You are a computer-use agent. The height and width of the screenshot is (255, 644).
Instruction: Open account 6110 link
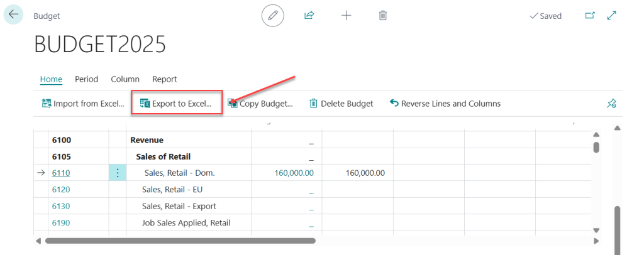(61, 173)
